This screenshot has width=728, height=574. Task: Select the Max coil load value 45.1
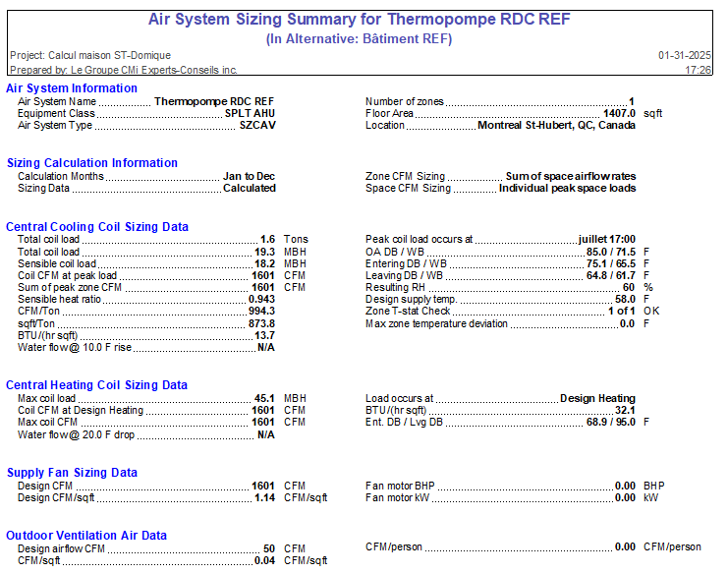tap(263, 398)
